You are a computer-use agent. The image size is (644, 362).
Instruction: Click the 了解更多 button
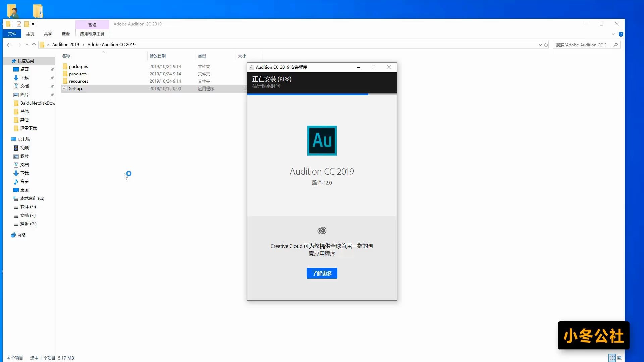322,273
